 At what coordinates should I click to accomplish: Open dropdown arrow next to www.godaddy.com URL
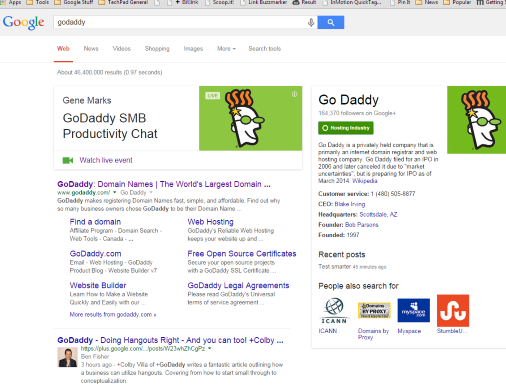pos(114,193)
